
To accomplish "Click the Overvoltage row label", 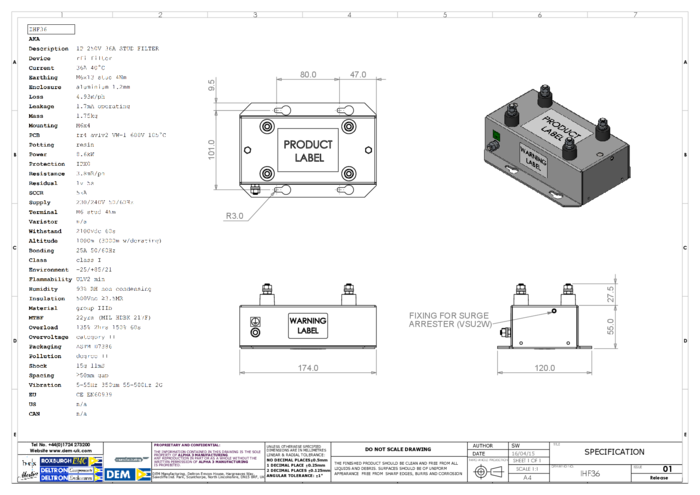I will (x=49, y=337).
